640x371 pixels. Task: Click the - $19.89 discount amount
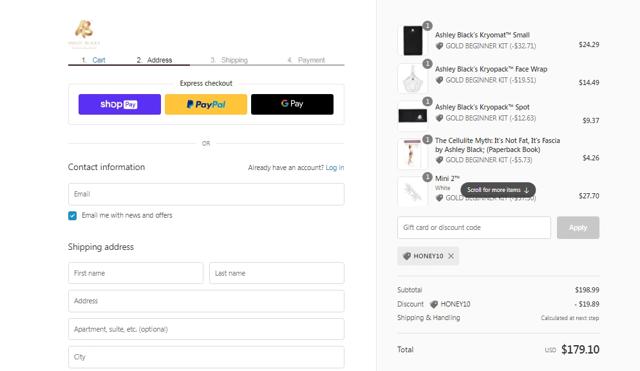(587, 304)
